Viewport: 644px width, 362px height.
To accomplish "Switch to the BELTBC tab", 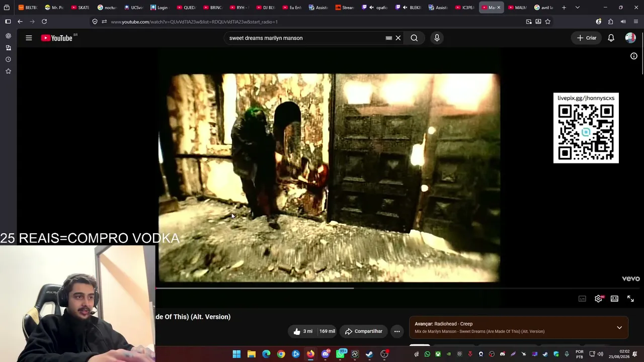I will click(28, 8).
